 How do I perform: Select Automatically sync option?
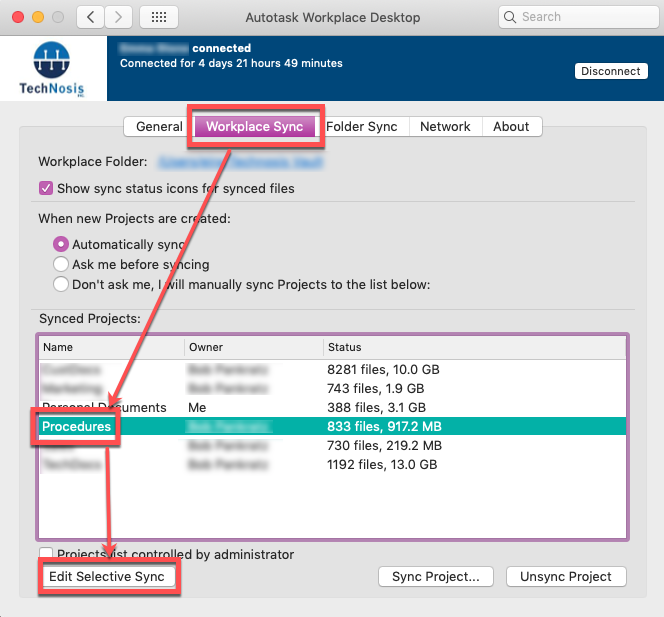[61, 244]
